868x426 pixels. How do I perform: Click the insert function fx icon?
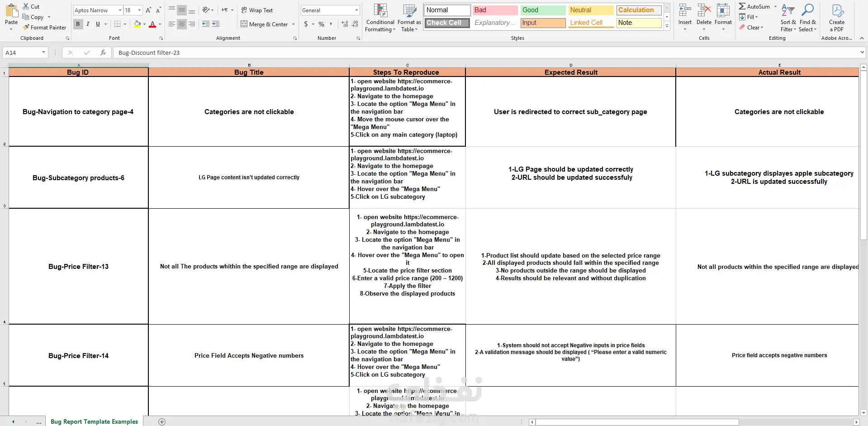tap(103, 53)
